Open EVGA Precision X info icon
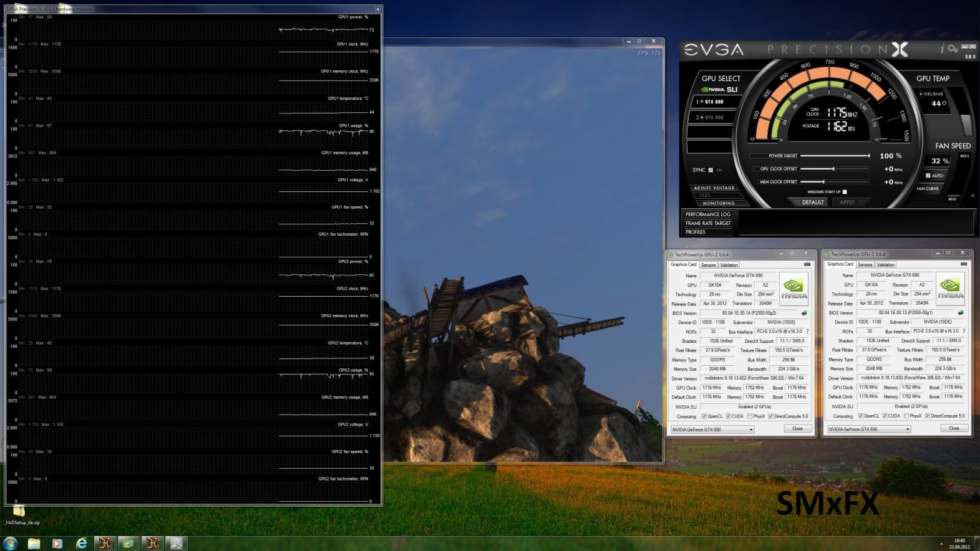The height and width of the screenshot is (551, 980). [x=943, y=49]
